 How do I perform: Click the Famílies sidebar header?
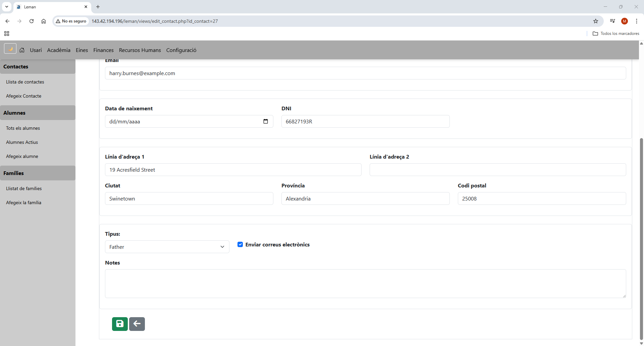click(38, 173)
